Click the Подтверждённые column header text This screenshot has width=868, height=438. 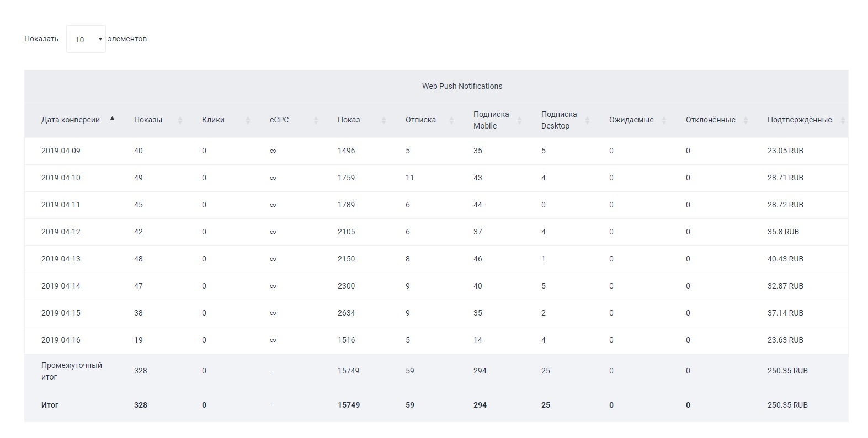tap(799, 120)
